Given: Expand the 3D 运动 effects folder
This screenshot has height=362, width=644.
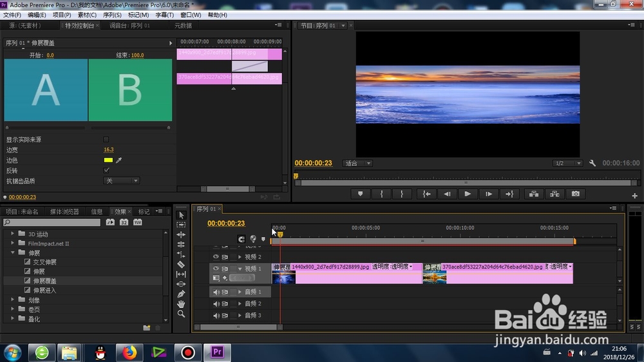Looking at the screenshot, I should point(12,233).
